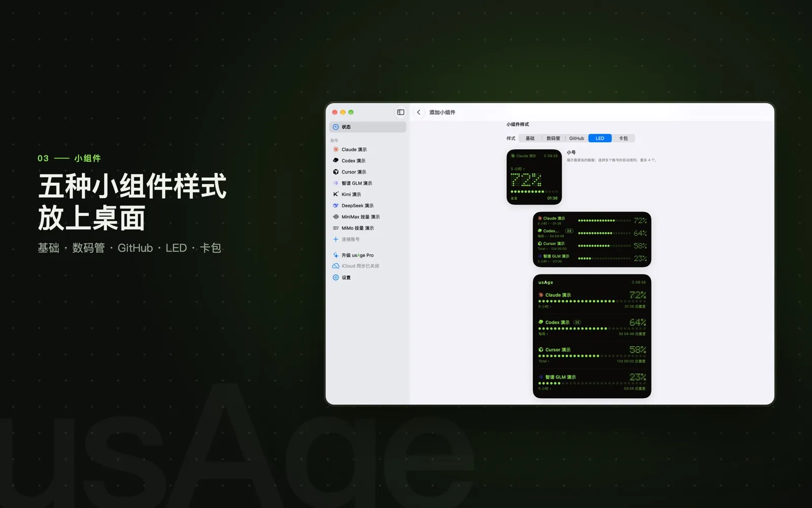This screenshot has height=508, width=812.
Task: Click the crossed-out cloud iCloud icon
Action: point(335,266)
